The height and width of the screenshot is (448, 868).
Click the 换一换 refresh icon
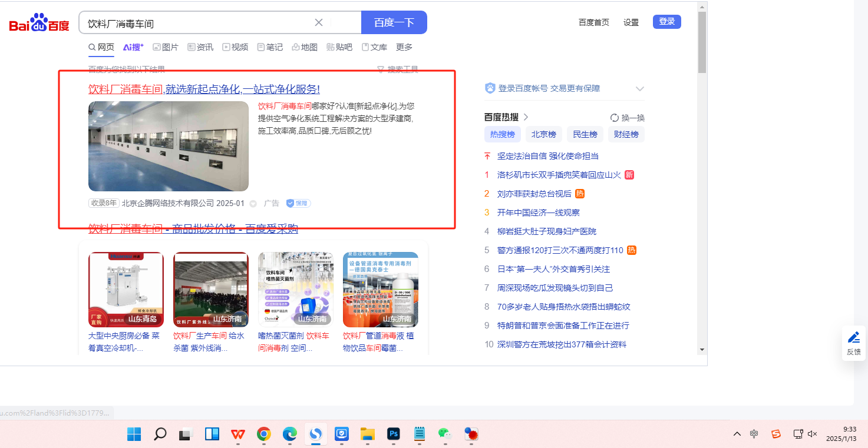pos(615,118)
